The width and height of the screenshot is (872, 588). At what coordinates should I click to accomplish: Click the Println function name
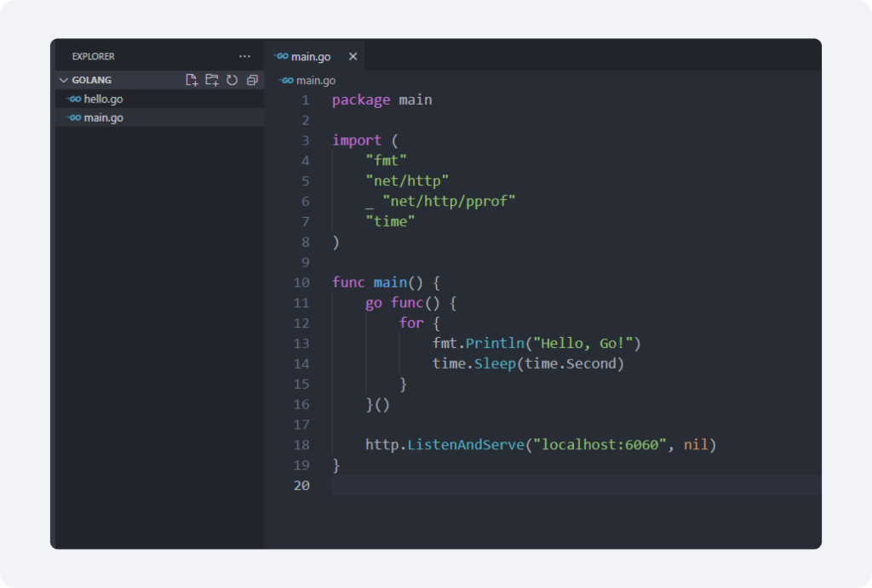(x=495, y=343)
